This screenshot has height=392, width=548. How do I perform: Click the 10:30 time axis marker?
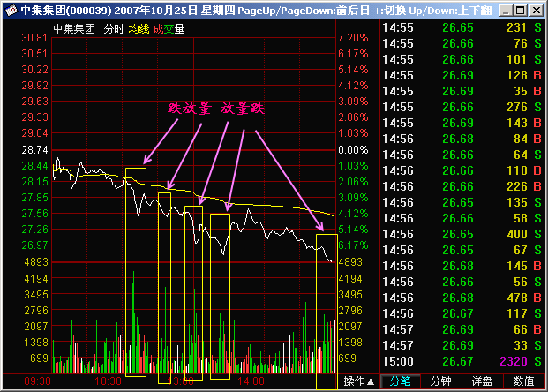point(108,381)
